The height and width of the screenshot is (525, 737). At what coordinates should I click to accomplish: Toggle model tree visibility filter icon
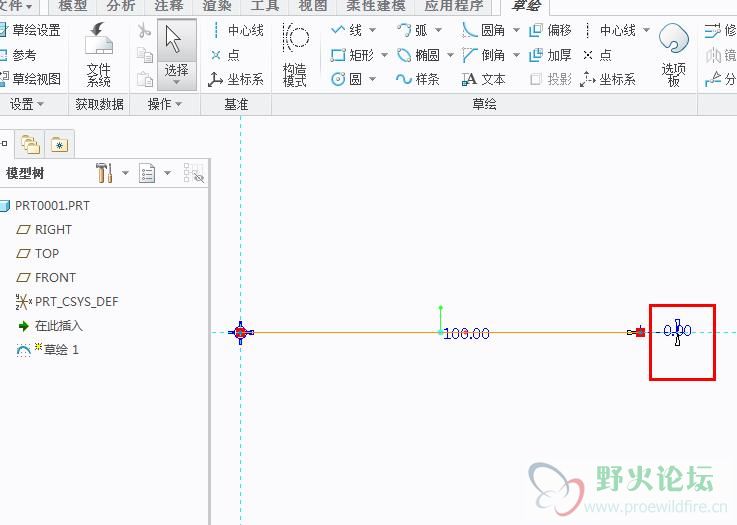tap(193, 173)
